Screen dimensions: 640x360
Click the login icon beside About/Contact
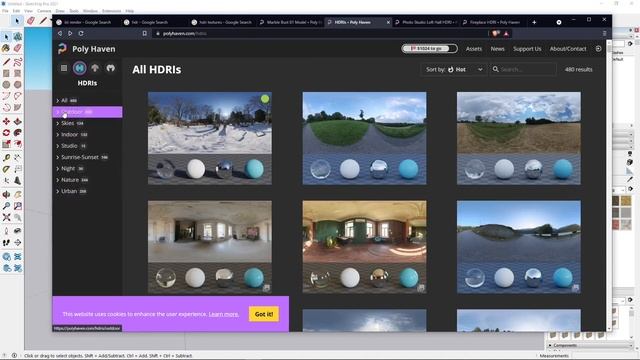(598, 49)
